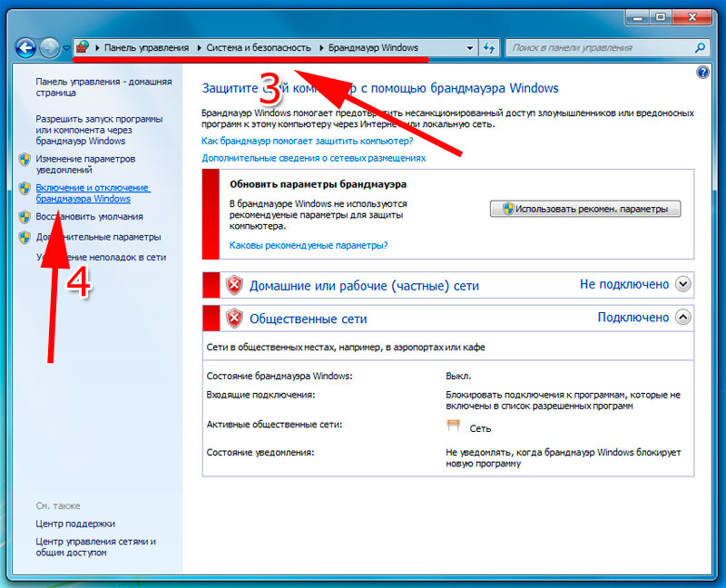Open 'Включение и отключение брандмауэра Windows'
Viewport: 726px width, 588px height.
(93, 193)
